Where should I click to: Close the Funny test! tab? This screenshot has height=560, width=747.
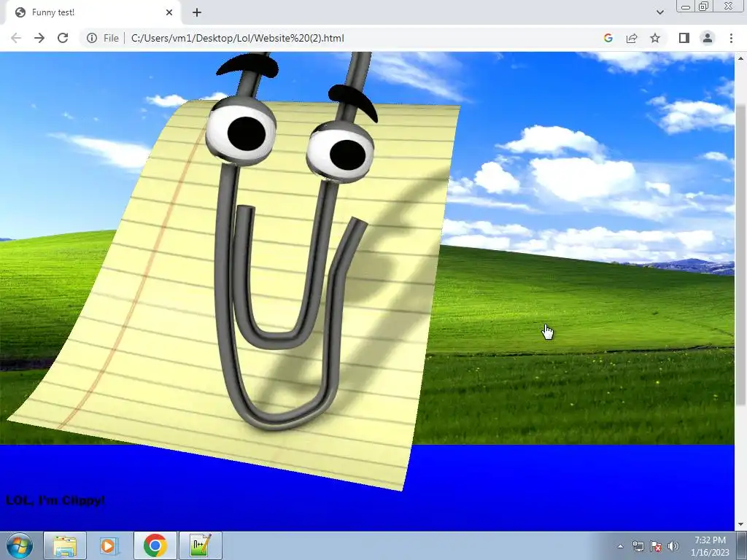(169, 12)
